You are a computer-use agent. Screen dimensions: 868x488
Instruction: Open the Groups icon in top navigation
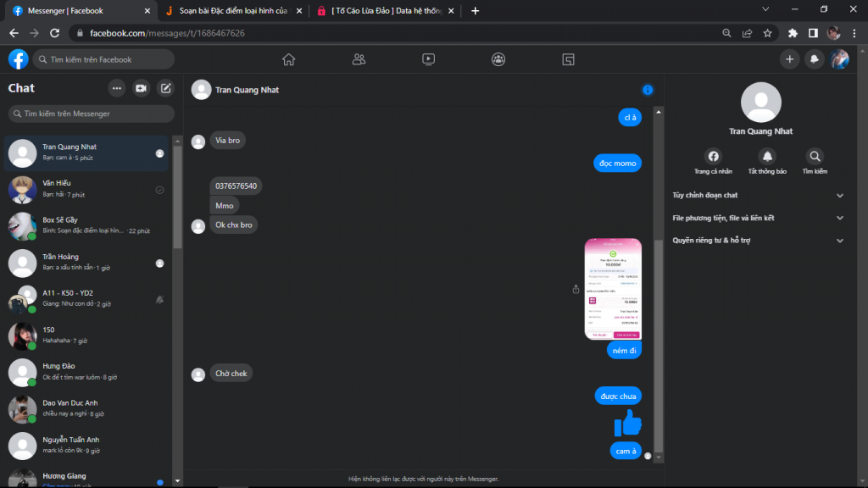point(498,59)
